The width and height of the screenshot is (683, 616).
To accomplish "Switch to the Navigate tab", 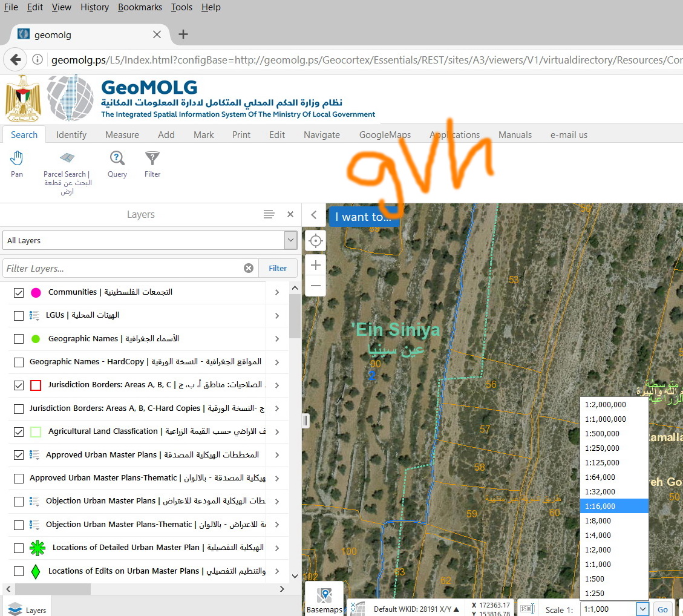I will [322, 135].
